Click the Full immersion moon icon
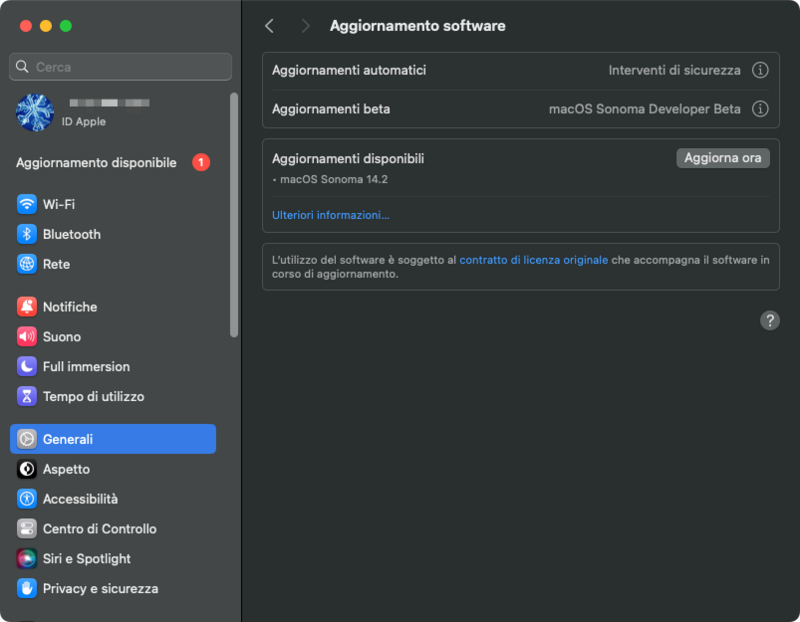The height and width of the screenshot is (622, 800). [x=27, y=366]
